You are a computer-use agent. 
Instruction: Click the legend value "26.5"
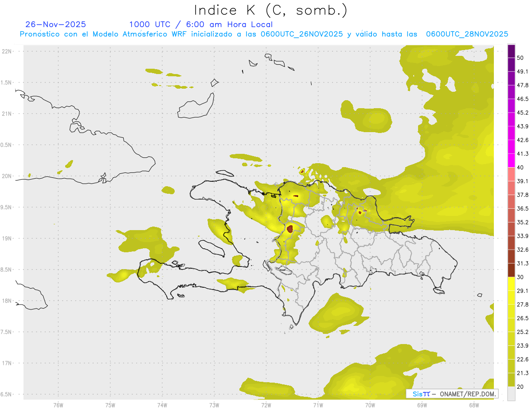[522, 318]
